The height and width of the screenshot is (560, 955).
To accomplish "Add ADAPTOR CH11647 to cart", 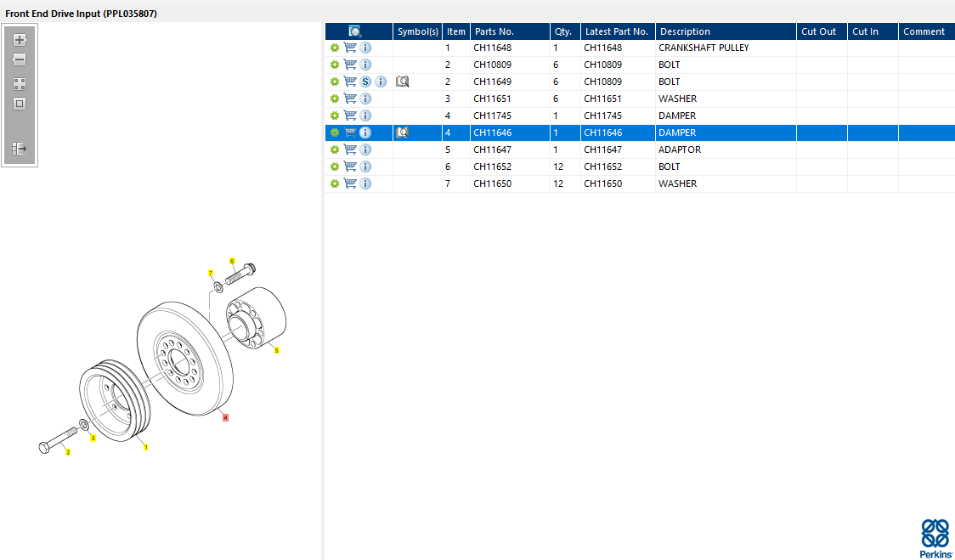I will 350,150.
